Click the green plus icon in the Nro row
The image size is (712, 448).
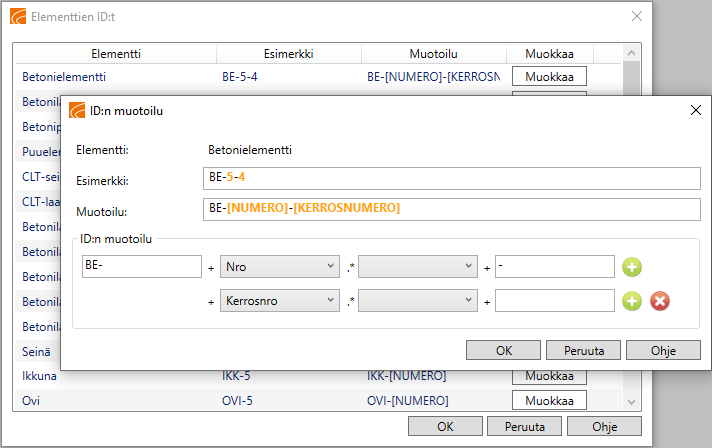[x=632, y=267]
